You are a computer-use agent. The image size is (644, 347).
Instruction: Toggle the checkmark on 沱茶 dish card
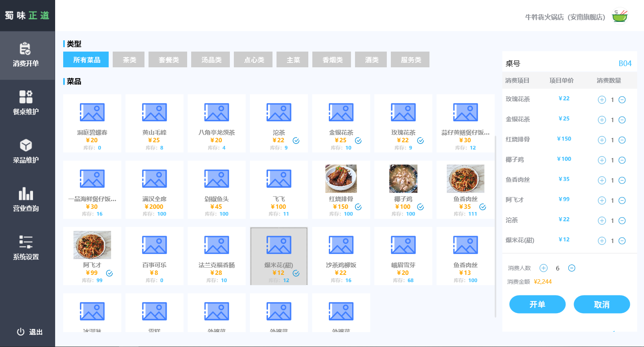click(296, 141)
